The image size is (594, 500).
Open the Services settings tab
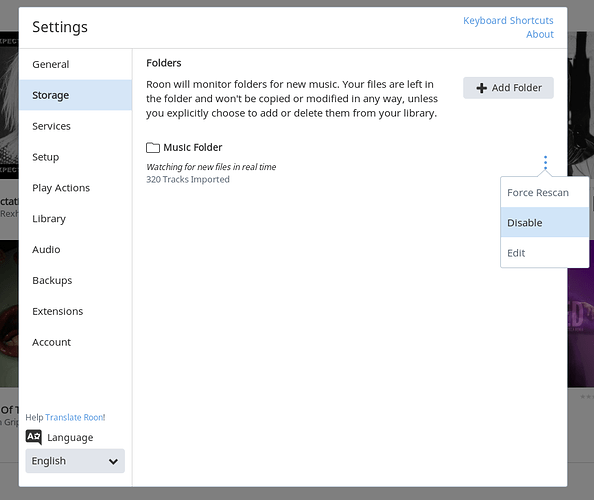pyautogui.click(x=75, y=126)
